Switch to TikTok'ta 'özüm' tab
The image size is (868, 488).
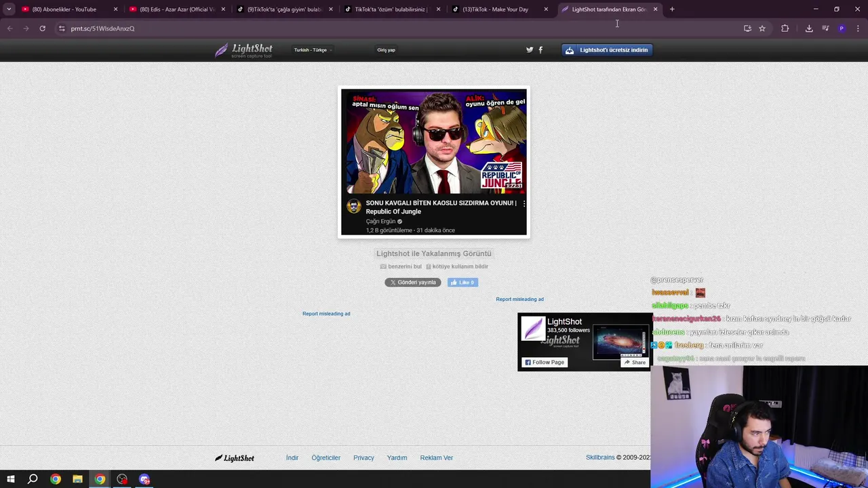tap(391, 9)
